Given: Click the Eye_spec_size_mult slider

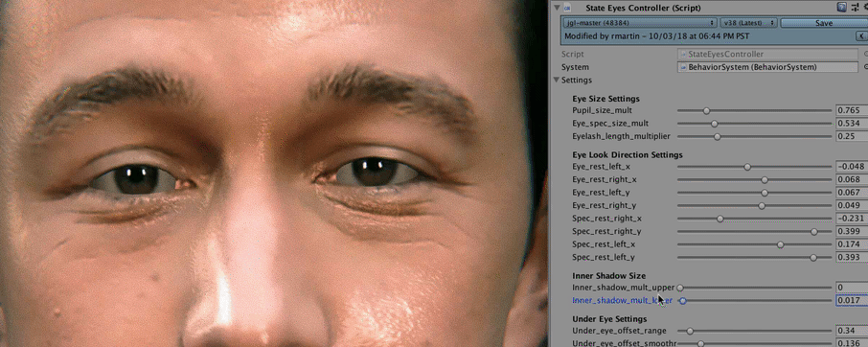Looking at the screenshot, I should (755, 124).
